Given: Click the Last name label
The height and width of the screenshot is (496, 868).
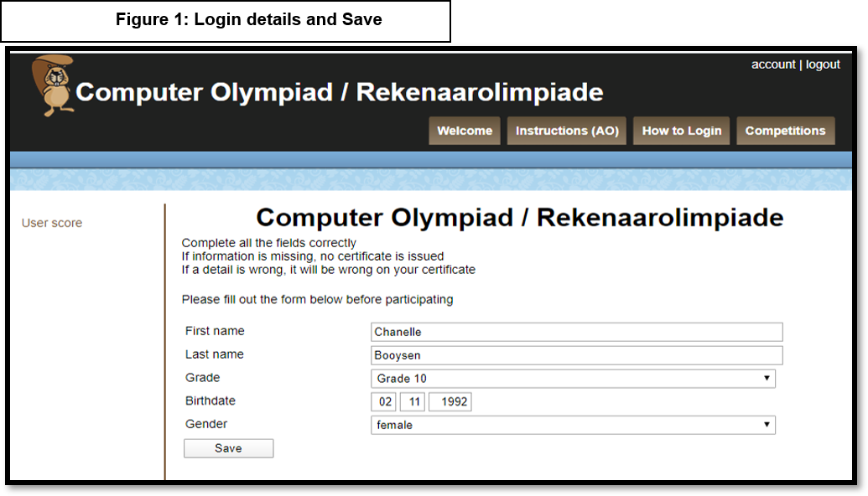Looking at the screenshot, I should coord(214,354).
